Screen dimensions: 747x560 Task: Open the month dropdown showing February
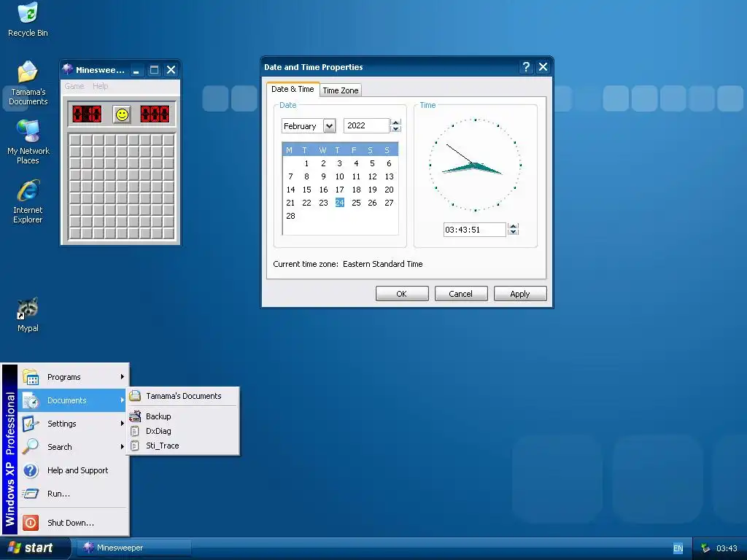329,126
